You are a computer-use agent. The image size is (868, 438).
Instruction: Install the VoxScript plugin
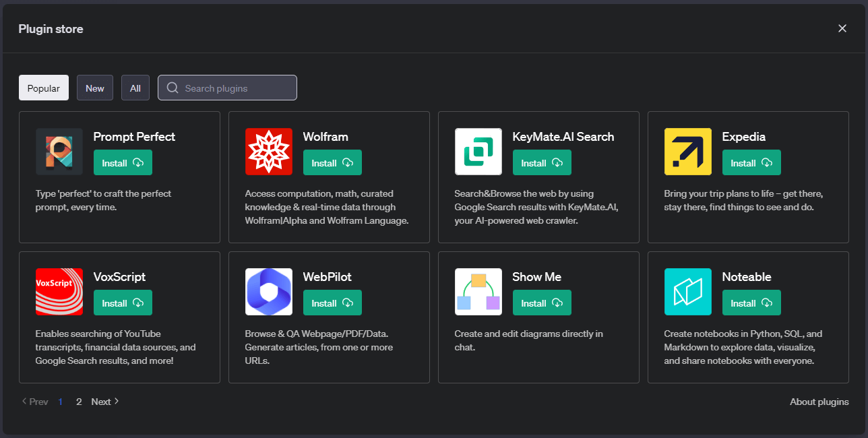tap(123, 303)
